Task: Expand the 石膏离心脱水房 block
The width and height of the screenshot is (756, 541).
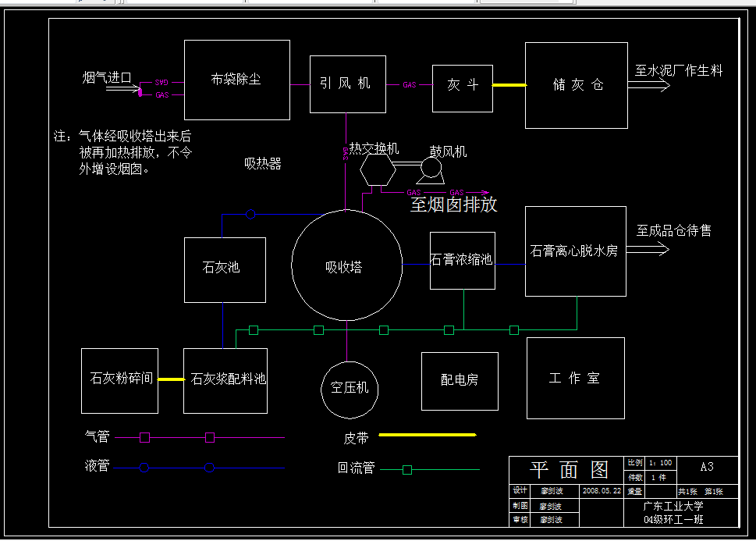Action: pyautogui.click(x=575, y=251)
